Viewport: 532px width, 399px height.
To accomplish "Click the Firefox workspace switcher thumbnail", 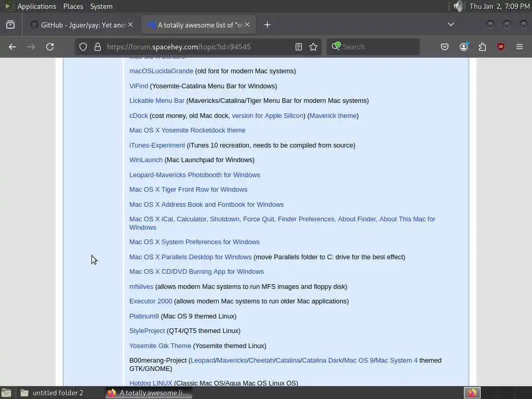I will (472, 393).
